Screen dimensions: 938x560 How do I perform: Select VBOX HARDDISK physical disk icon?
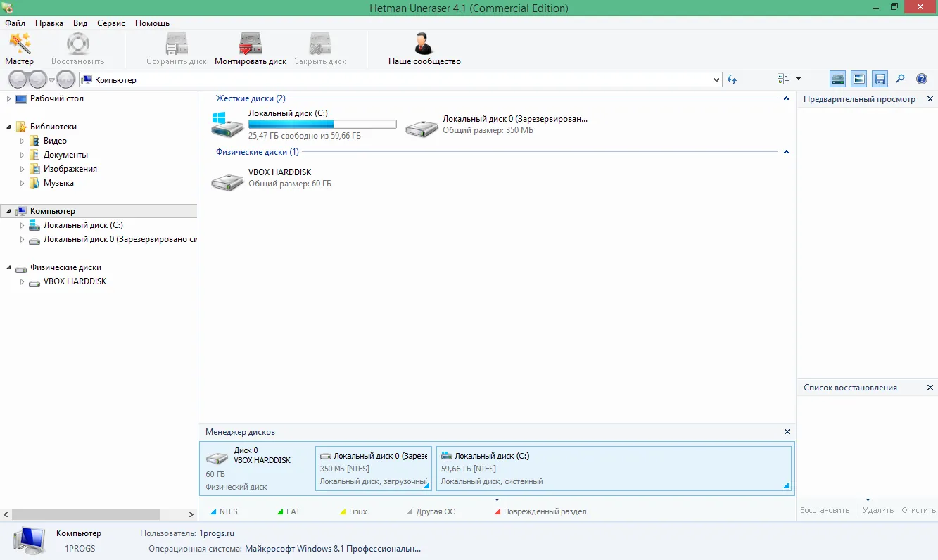(x=228, y=182)
